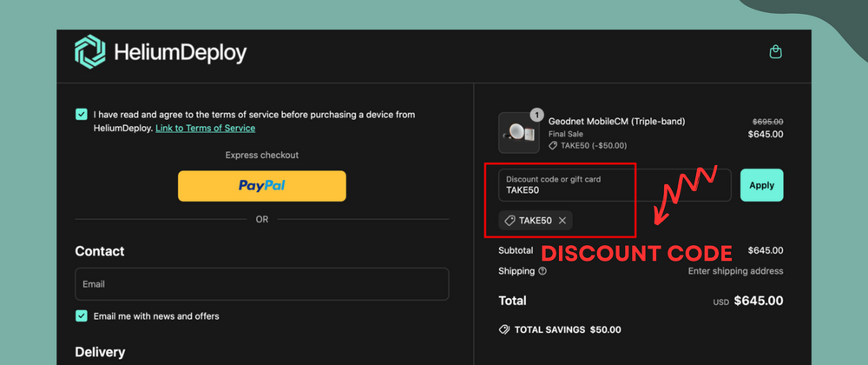The height and width of the screenshot is (365, 868).
Task: Click the Discount code or gift card field
Action: pyautogui.click(x=615, y=185)
